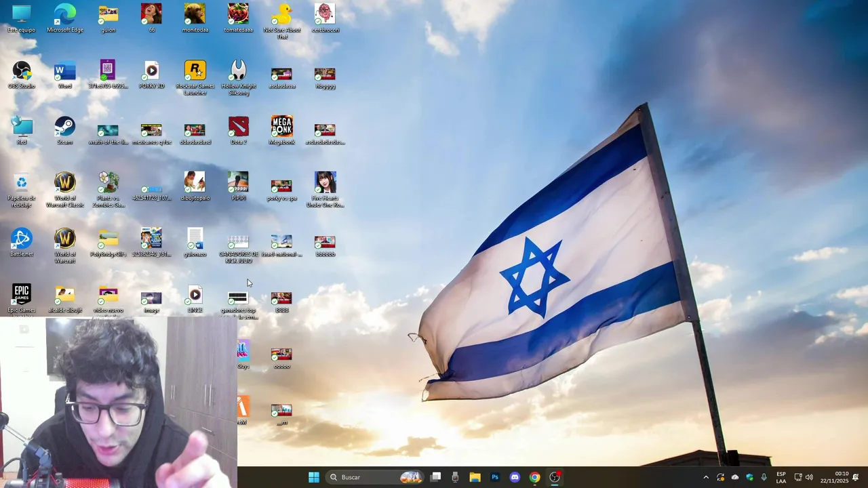Launch World of Warcraft Classic
Viewport: 868px width, 488px height.
click(x=65, y=190)
